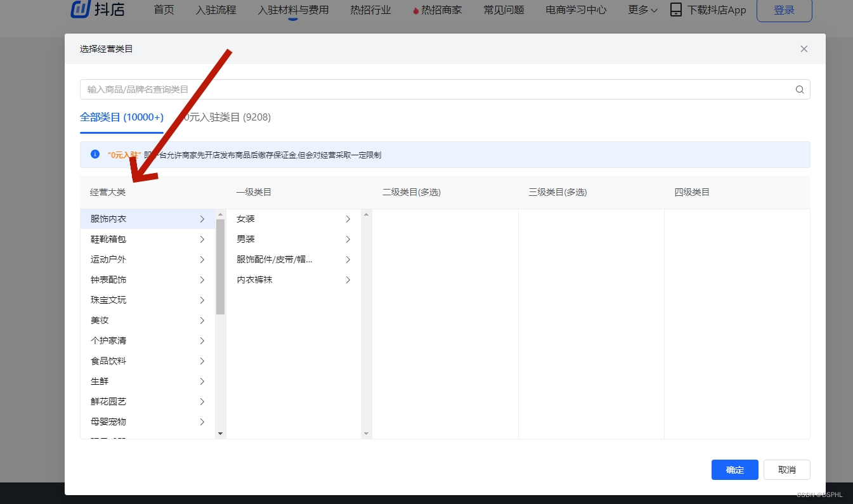Open 入驻流程 in the top navigation
Image resolution: width=853 pixels, height=504 pixels.
tap(216, 10)
